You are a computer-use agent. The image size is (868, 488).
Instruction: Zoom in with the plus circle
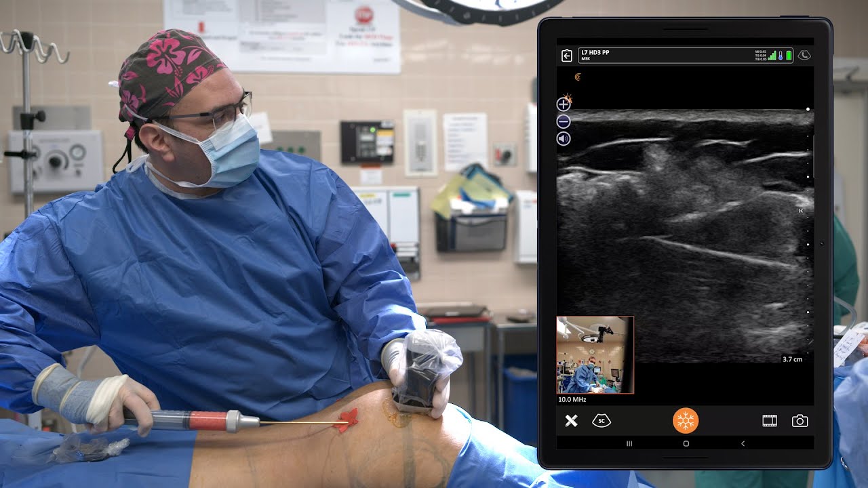[x=564, y=104]
